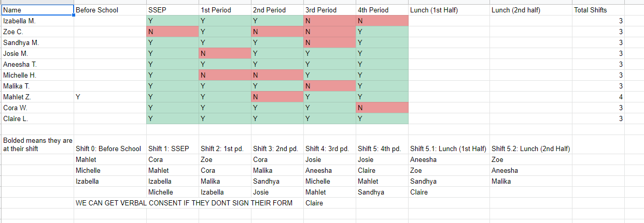Select the "Shift 5.2: Lunch (2nd Half)" heading
The image size is (644, 223).
pos(530,149)
